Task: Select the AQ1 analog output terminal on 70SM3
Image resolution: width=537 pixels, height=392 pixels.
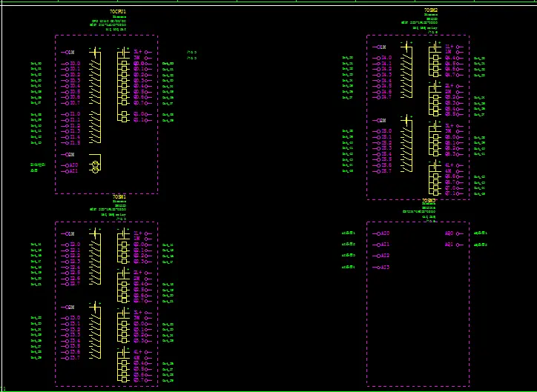Action: (449, 244)
